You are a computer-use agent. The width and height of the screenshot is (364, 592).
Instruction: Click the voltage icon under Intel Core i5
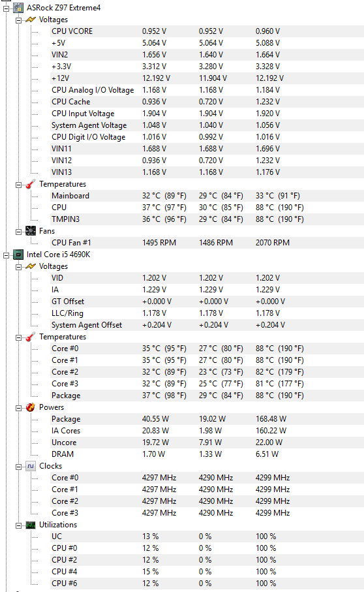point(30,266)
